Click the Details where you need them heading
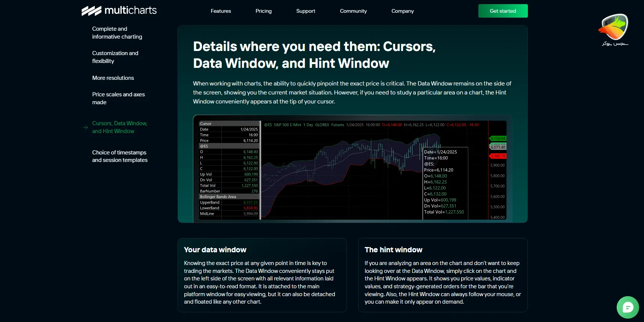The image size is (644, 322). [314, 55]
